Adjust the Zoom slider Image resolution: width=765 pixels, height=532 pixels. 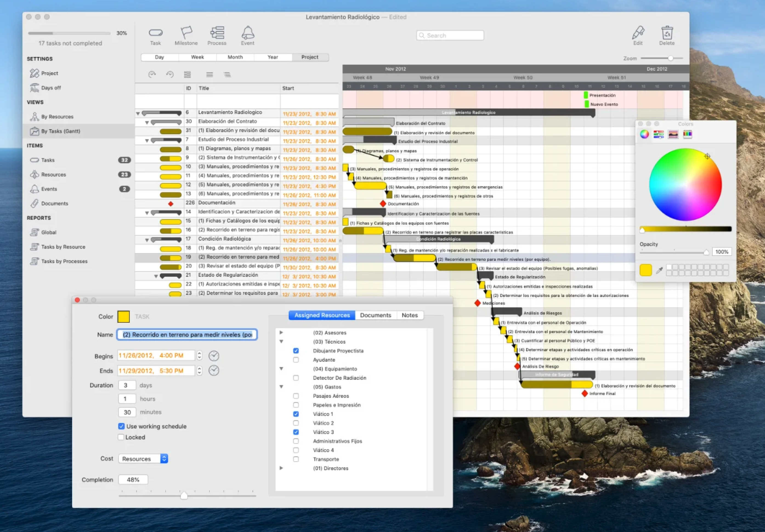671,58
